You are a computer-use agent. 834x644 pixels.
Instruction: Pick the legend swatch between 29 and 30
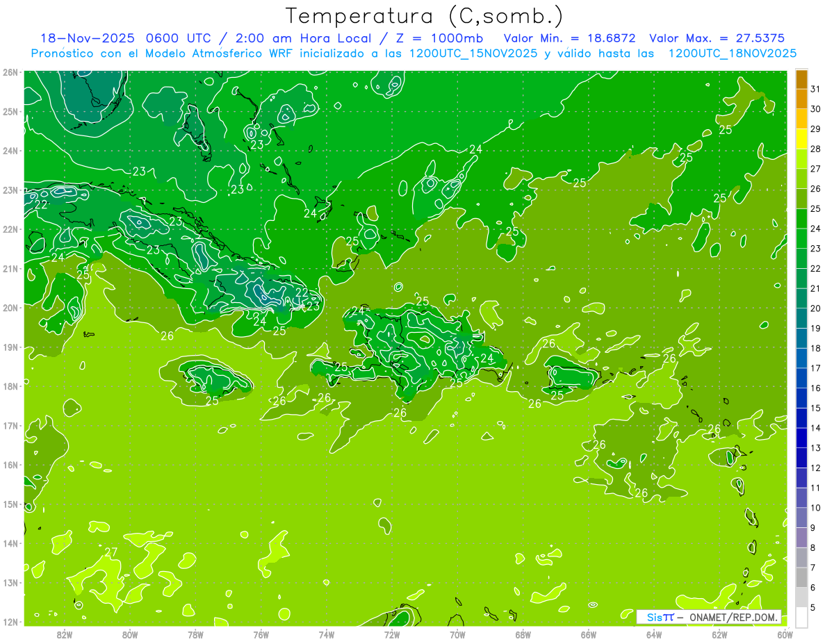point(801,119)
